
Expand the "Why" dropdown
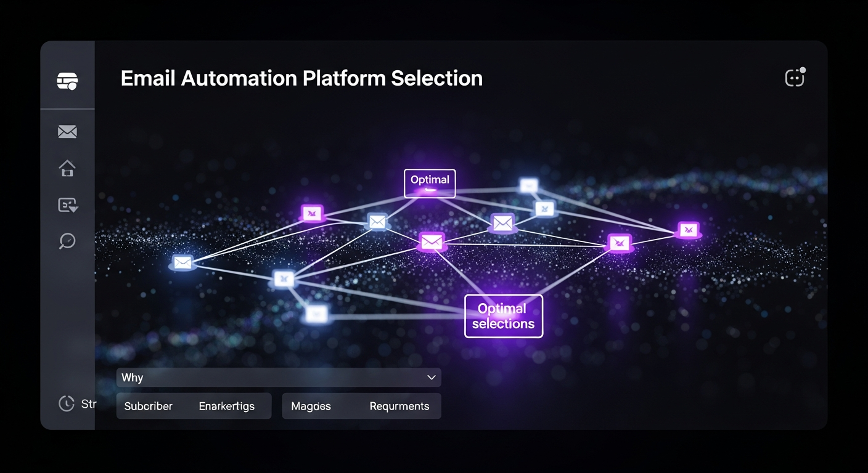(x=278, y=378)
